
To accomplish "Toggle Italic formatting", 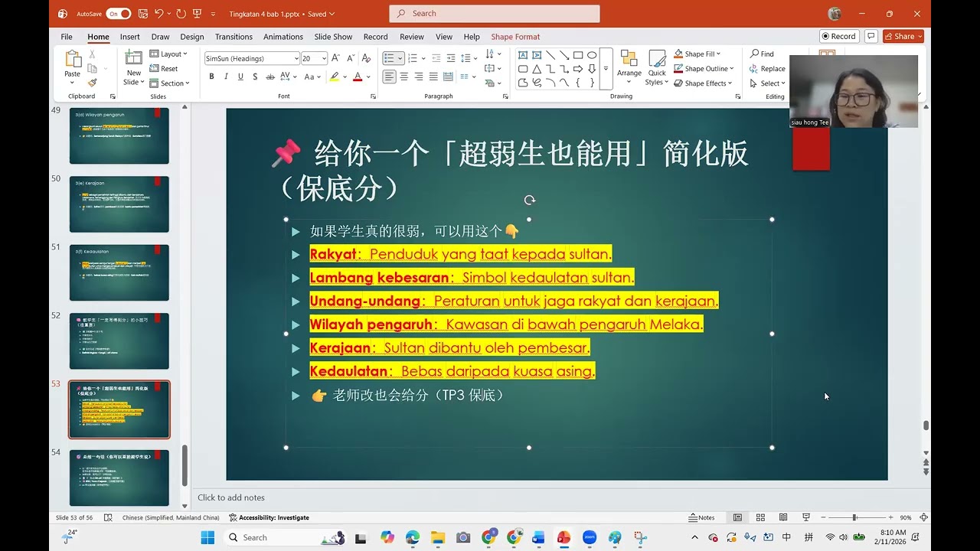I will point(226,77).
